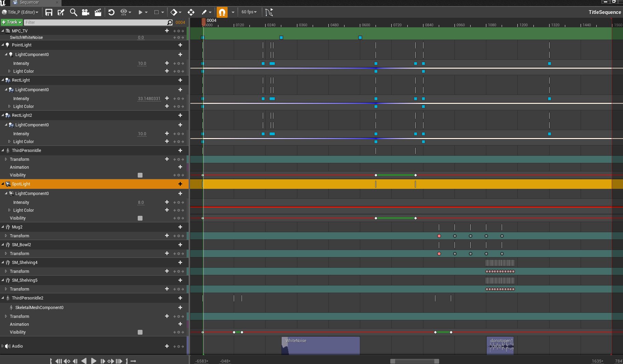Add an animation to ThirdPersonIdle Animation row
623x364 pixels.
[x=180, y=167]
